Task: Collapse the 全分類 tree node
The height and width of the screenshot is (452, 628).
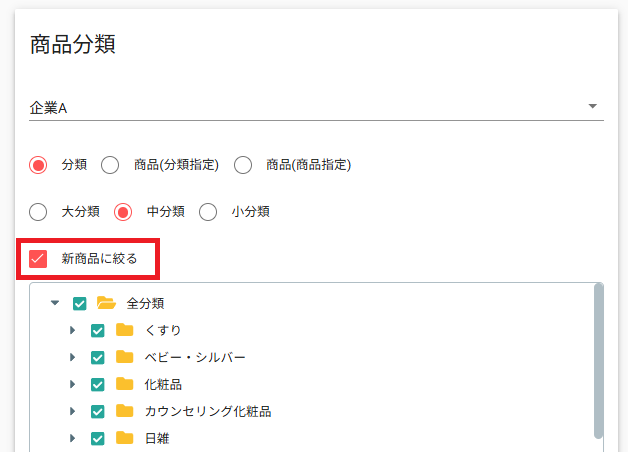Action: coord(55,303)
